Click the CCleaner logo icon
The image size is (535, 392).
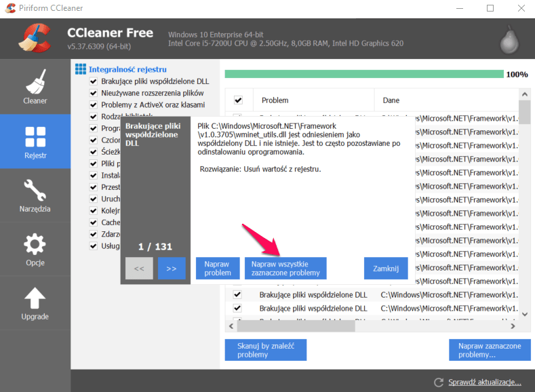[33, 38]
